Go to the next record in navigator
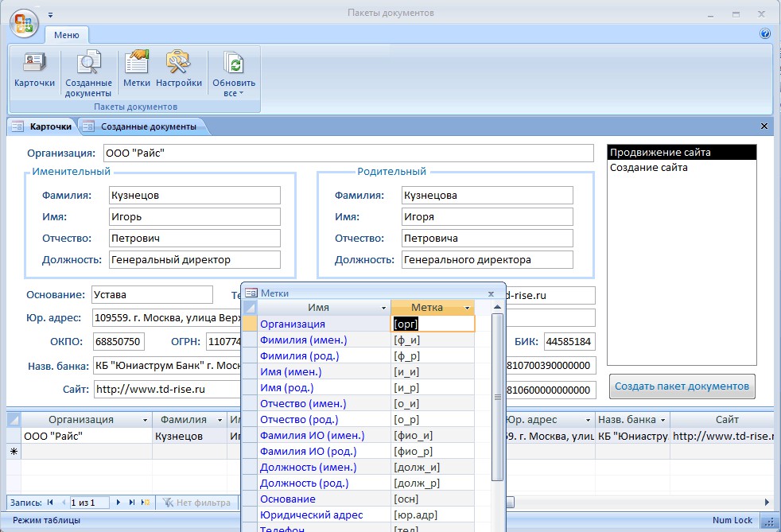Image resolution: width=781 pixels, height=532 pixels. [x=119, y=503]
